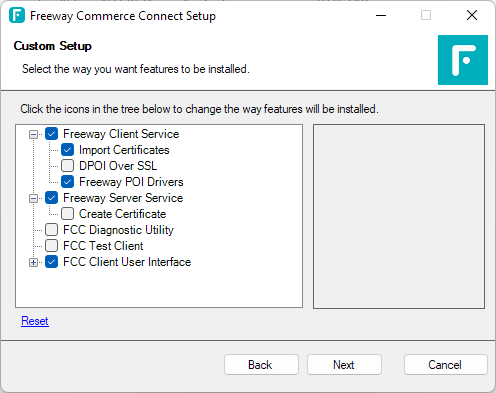Enable DPOI Over SSL checkbox
This screenshot has width=496, height=393.
click(68, 166)
